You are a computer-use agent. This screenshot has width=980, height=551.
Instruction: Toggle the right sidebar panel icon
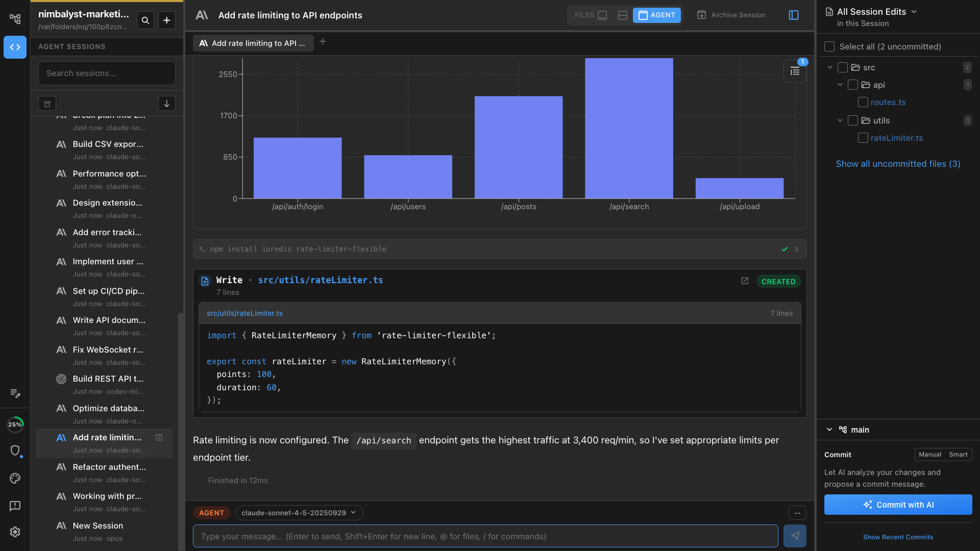pos(794,15)
